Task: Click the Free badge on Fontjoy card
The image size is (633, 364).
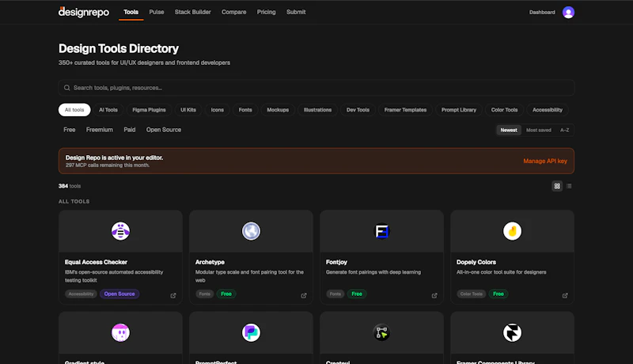Action: [357, 294]
